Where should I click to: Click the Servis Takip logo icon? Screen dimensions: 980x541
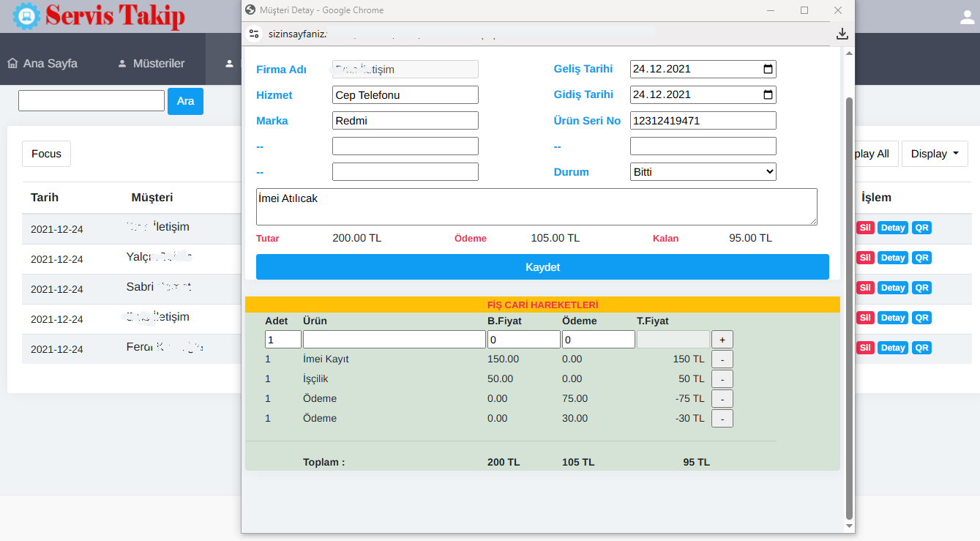(x=27, y=16)
